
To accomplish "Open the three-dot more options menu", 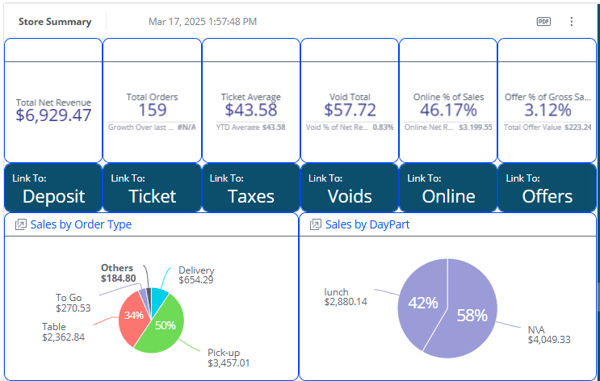I will click(571, 22).
